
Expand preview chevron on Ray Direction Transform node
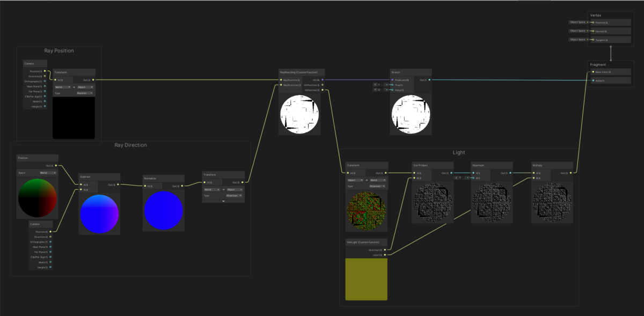[x=223, y=201]
